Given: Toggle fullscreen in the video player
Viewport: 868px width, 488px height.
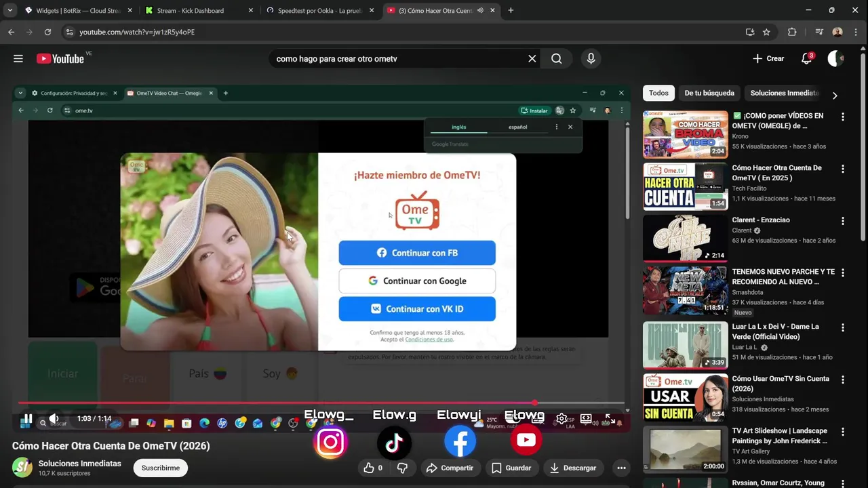Looking at the screenshot, I should coord(610,419).
